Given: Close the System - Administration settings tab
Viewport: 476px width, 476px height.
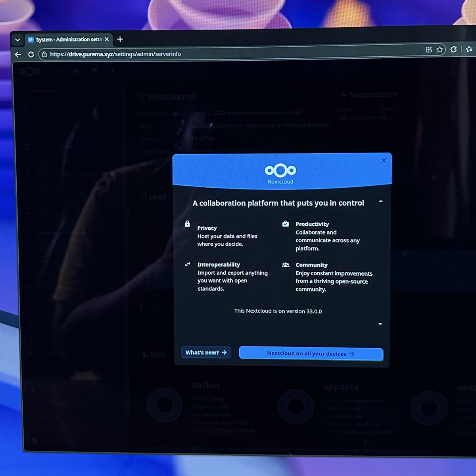Looking at the screenshot, I should (107, 39).
